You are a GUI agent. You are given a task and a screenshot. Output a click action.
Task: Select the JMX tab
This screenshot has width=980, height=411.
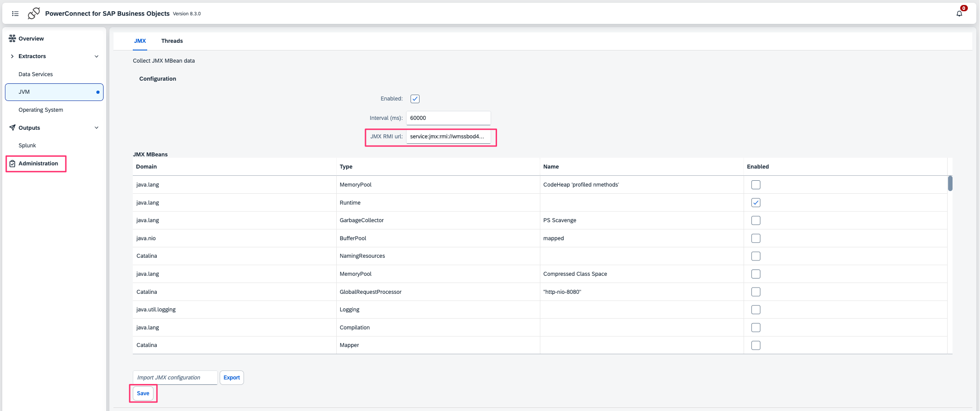pyautogui.click(x=140, y=41)
